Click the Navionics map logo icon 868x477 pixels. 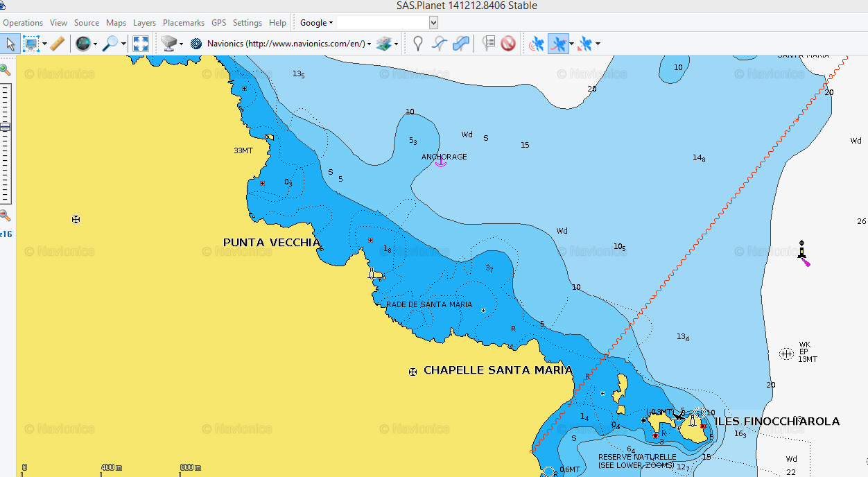(x=196, y=44)
